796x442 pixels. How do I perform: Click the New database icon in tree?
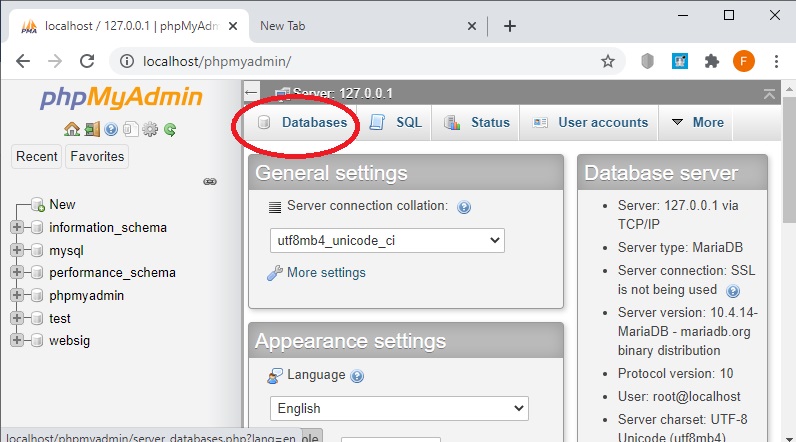(38, 205)
